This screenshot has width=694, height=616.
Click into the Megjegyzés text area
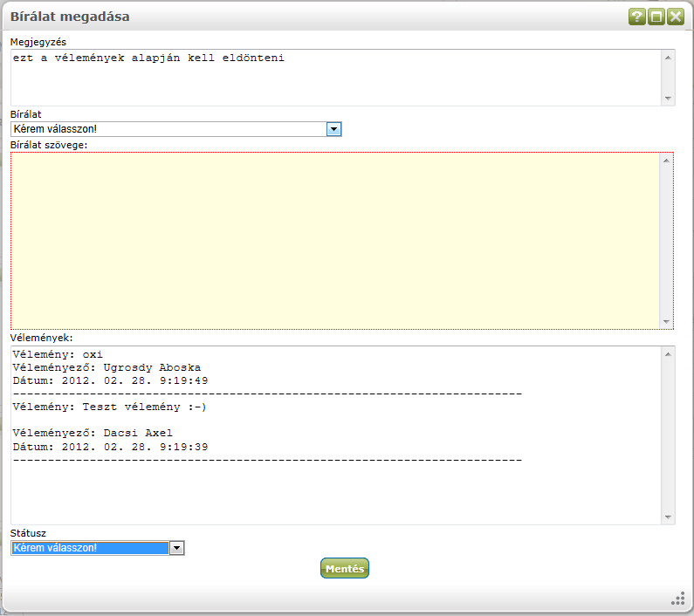coord(342,78)
